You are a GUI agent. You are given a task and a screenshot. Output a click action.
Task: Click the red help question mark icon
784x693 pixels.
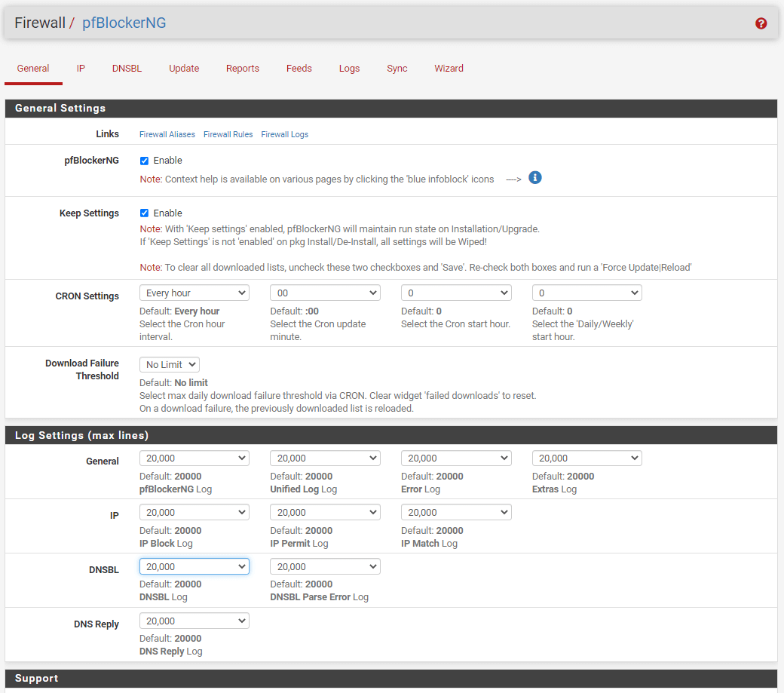click(x=761, y=23)
